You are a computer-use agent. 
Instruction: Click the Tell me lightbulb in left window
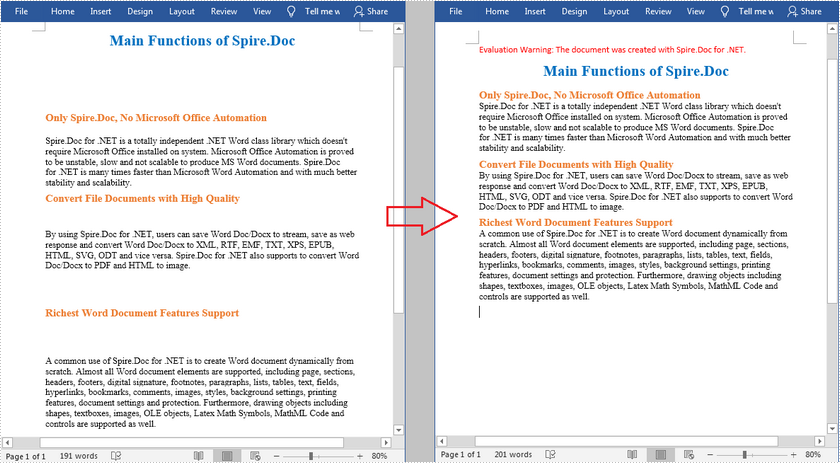[x=290, y=11]
